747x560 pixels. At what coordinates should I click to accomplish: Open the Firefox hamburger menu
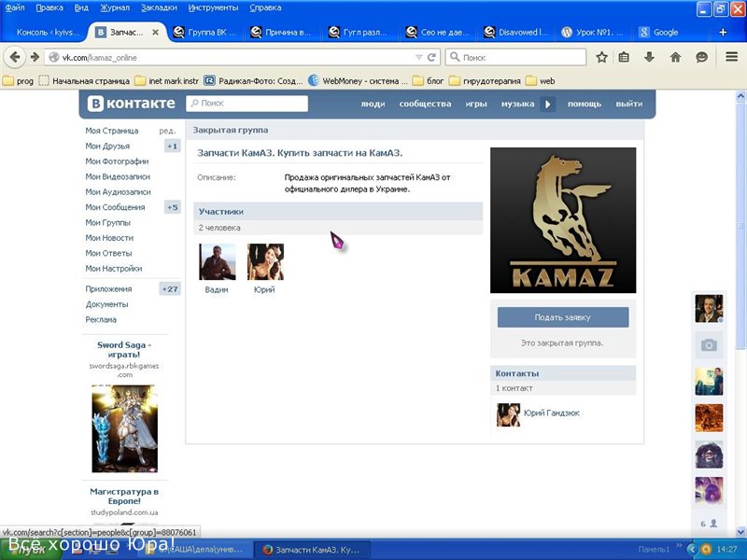[x=732, y=57]
